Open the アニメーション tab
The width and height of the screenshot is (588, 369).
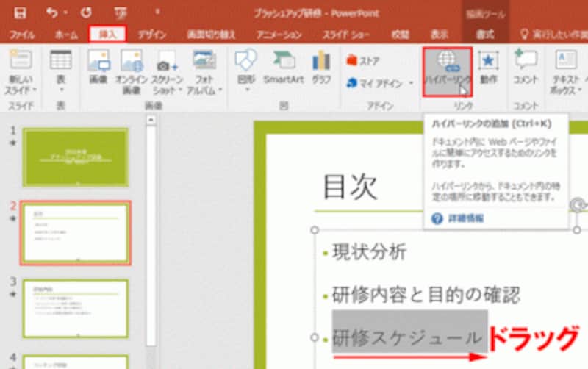279,35
